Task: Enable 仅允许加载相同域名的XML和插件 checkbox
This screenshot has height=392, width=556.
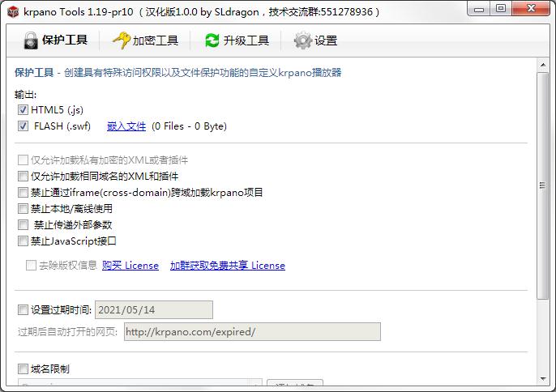Action: point(23,176)
